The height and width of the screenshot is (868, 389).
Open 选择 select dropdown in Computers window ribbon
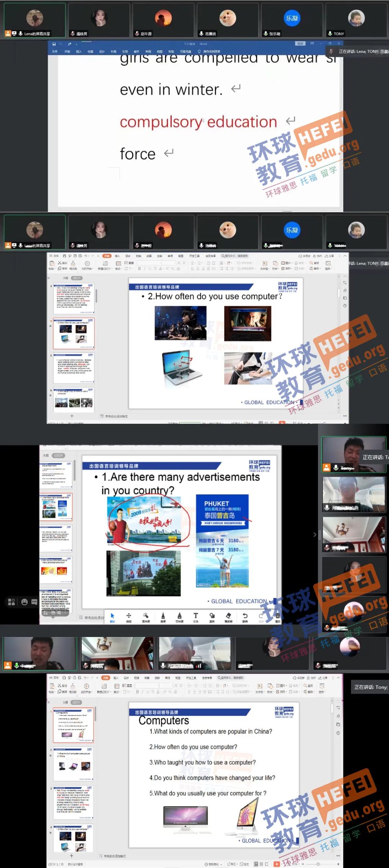pyautogui.click(x=322, y=688)
